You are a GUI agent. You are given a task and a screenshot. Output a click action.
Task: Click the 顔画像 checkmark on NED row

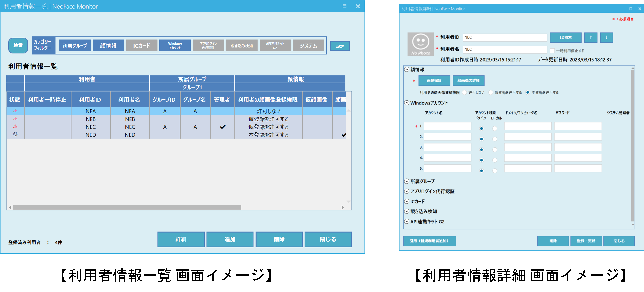(x=344, y=135)
